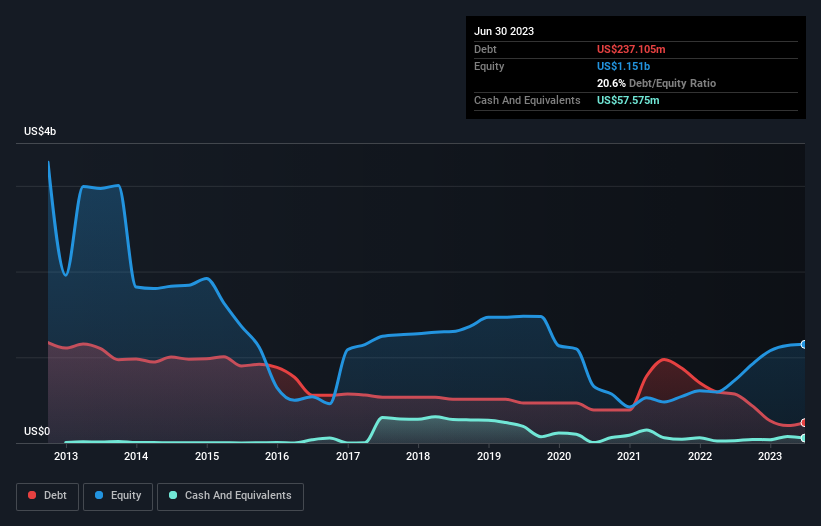The image size is (821, 526).
Task: Click the US$4b axis label
Action: point(40,131)
